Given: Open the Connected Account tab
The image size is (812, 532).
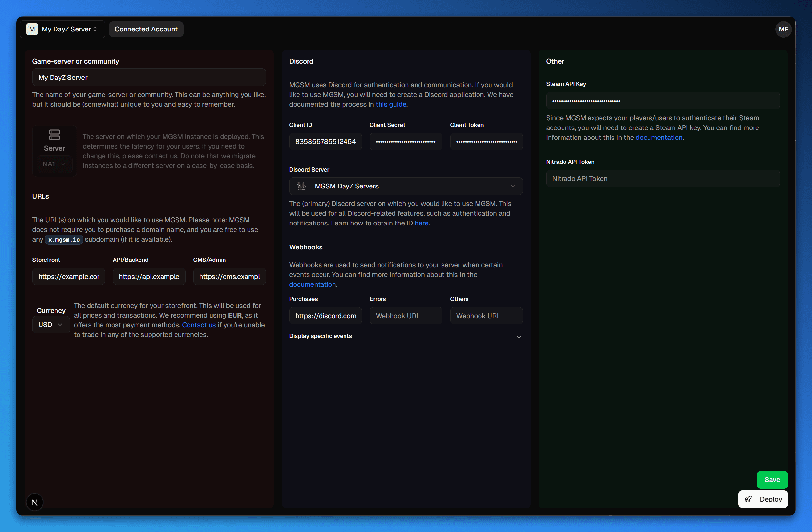Looking at the screenshot, I should tap(146, 29).
